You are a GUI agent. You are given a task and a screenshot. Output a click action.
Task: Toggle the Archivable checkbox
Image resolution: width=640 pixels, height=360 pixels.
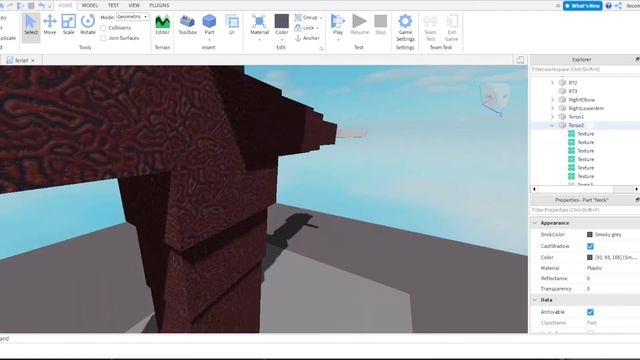point(590,312)
